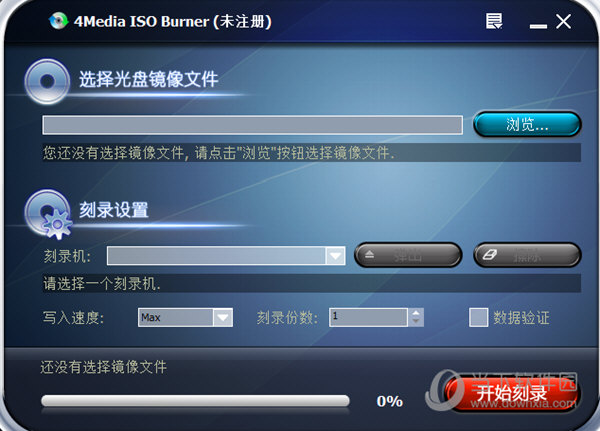600x431 pixels.
Task: Increase 刻录份数 with the up arrow
Action: (x=416, y=313)
